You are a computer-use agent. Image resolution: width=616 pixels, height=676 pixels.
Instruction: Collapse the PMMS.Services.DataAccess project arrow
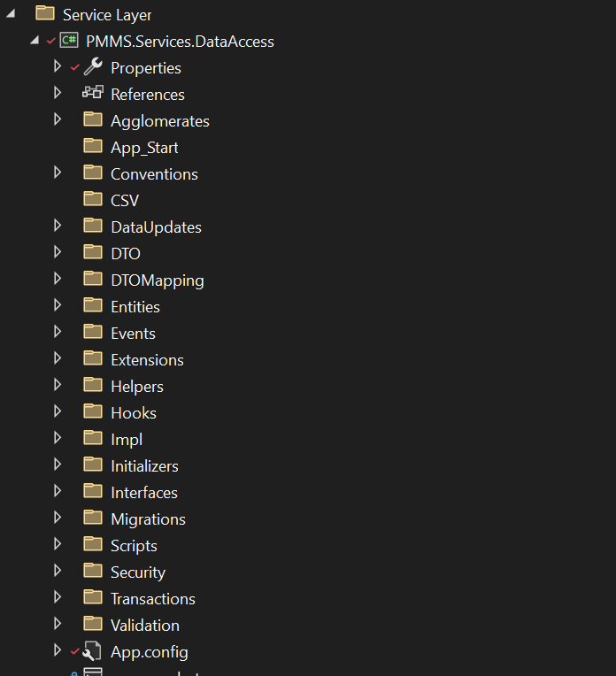pos(34,41)
